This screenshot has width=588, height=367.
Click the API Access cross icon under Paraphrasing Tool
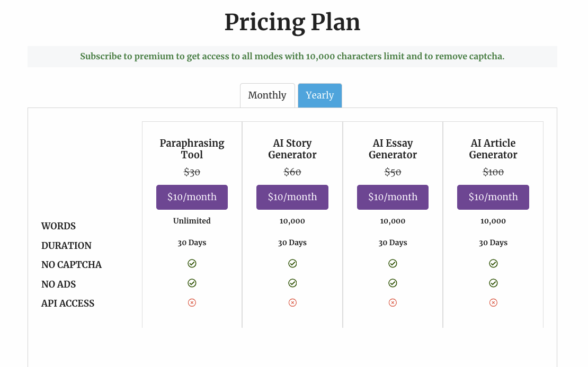[192, 302]
